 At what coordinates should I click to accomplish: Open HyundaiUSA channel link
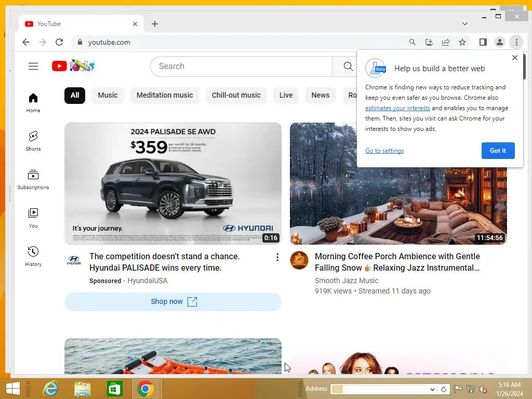tap(147, 281)
